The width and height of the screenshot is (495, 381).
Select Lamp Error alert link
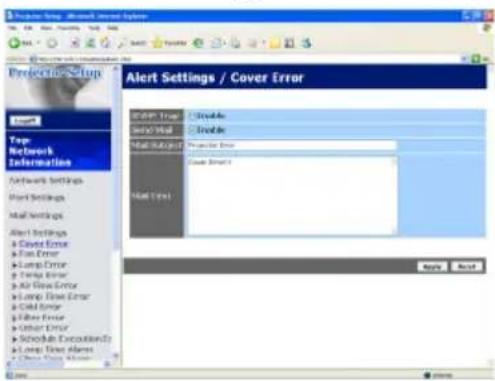click(x=42, y=265)
